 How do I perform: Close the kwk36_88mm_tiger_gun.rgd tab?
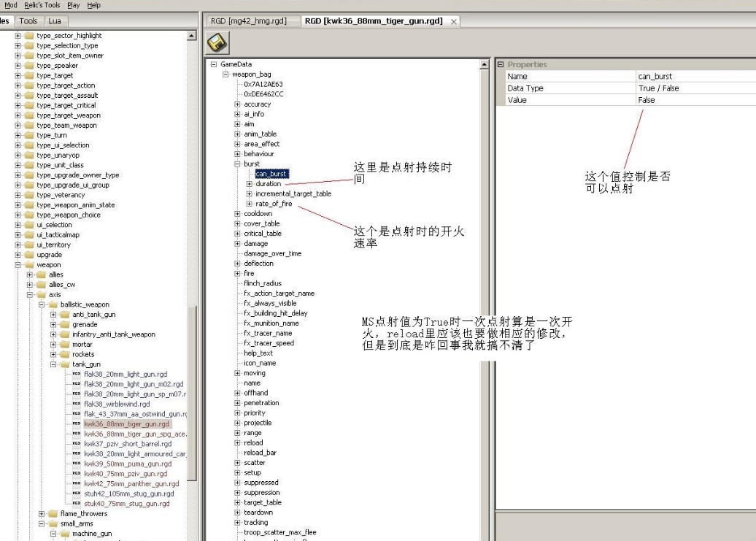453,22
